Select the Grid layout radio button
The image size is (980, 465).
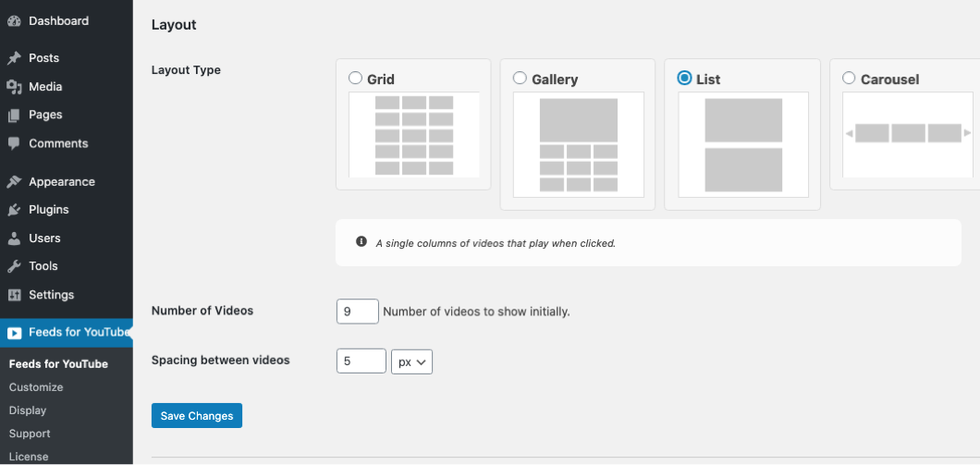[355, 79]
